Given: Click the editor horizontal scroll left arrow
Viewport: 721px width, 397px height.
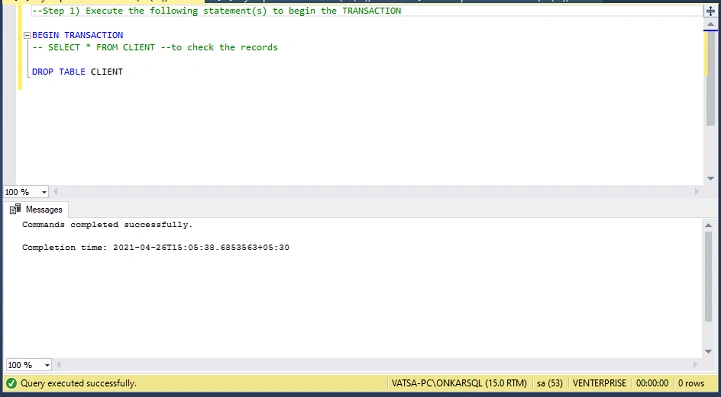Looking at the screenshot, I should tap(56, 192).
